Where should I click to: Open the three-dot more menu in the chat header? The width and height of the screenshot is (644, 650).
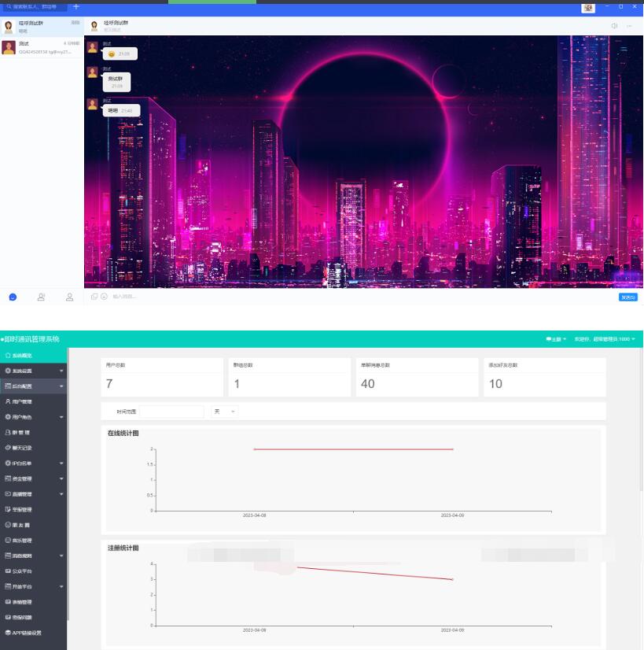point(629,26)
